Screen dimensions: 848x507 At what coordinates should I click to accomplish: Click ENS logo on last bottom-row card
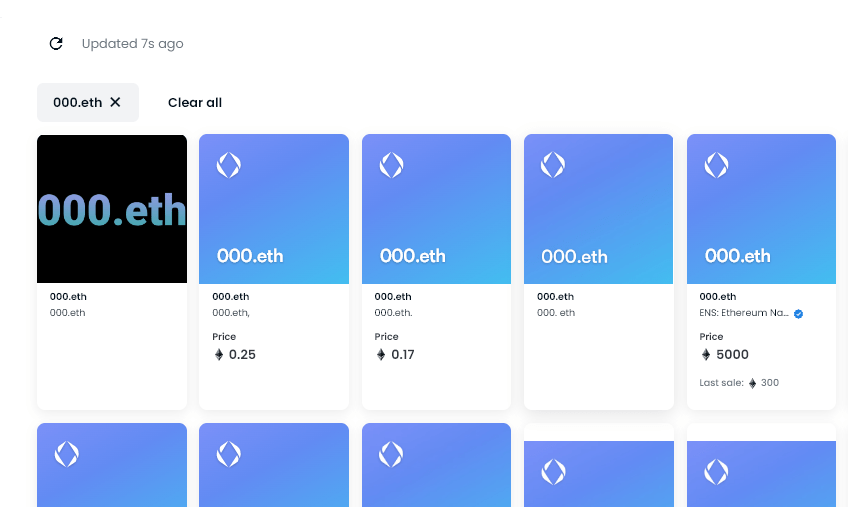point(716,471)
